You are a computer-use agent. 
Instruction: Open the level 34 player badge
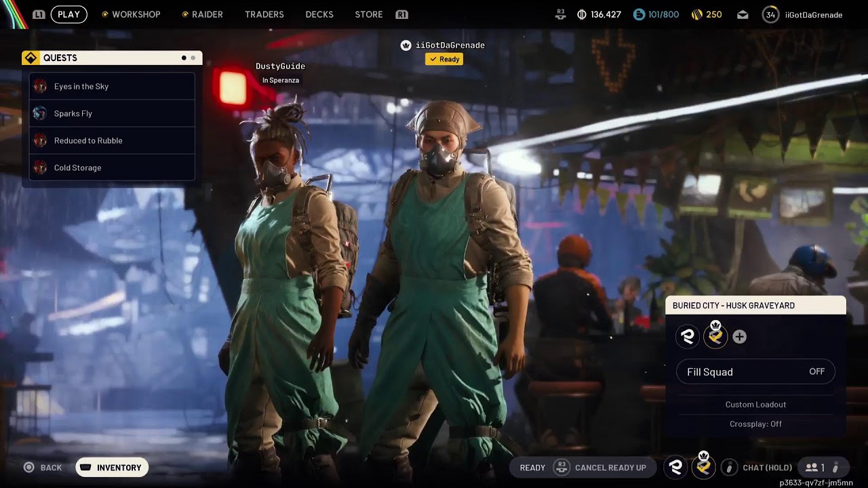(x=770, y=14)
